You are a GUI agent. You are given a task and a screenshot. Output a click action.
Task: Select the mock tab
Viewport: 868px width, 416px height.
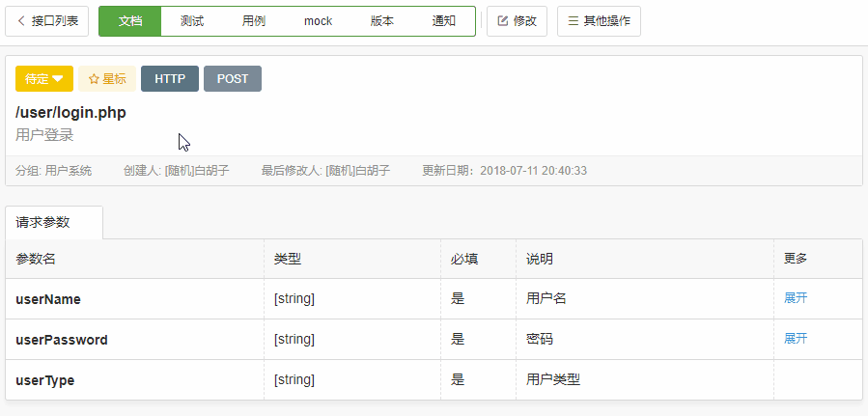(318, 21)
